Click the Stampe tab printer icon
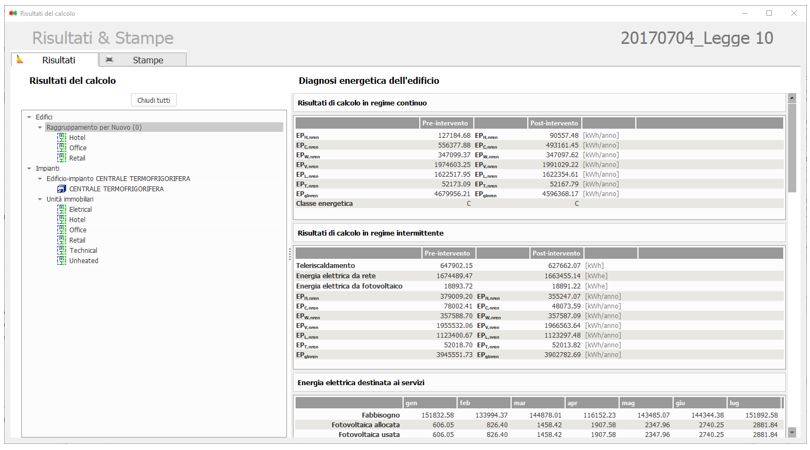 (x=109, y=60)
